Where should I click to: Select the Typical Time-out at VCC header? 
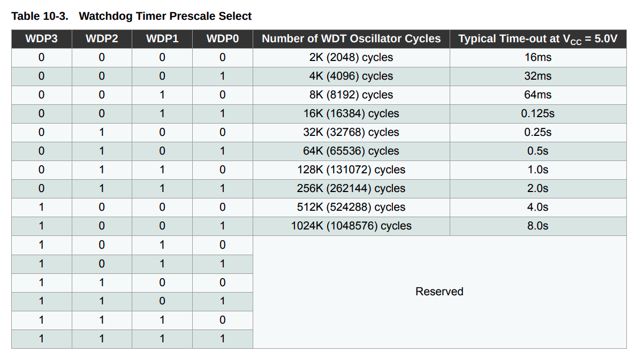[537, 39]
